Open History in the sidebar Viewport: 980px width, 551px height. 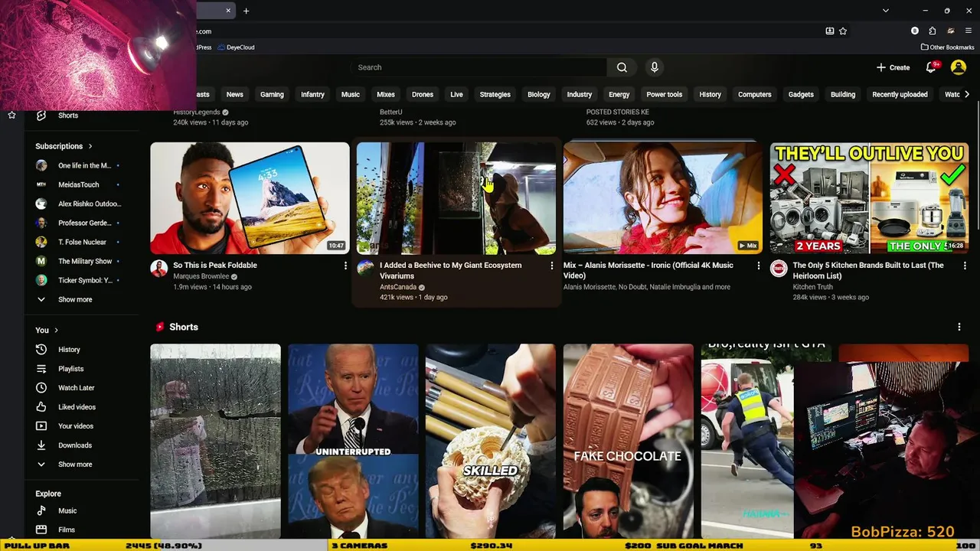(69, 350)
